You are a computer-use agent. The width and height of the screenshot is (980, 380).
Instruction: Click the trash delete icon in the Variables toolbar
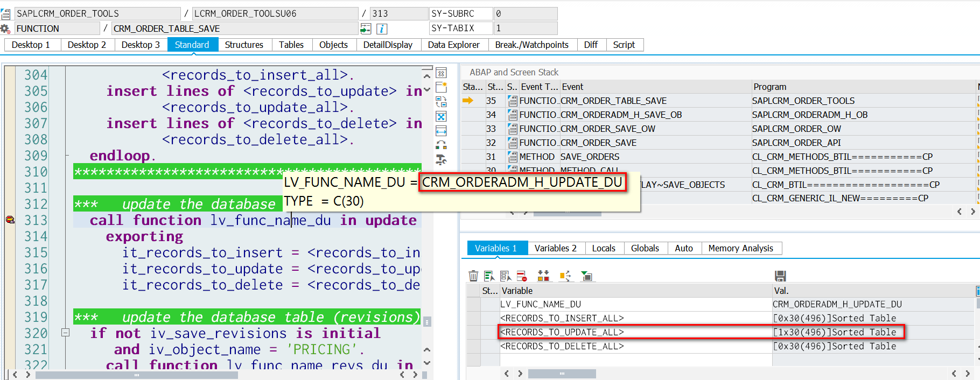click(473, 276)
